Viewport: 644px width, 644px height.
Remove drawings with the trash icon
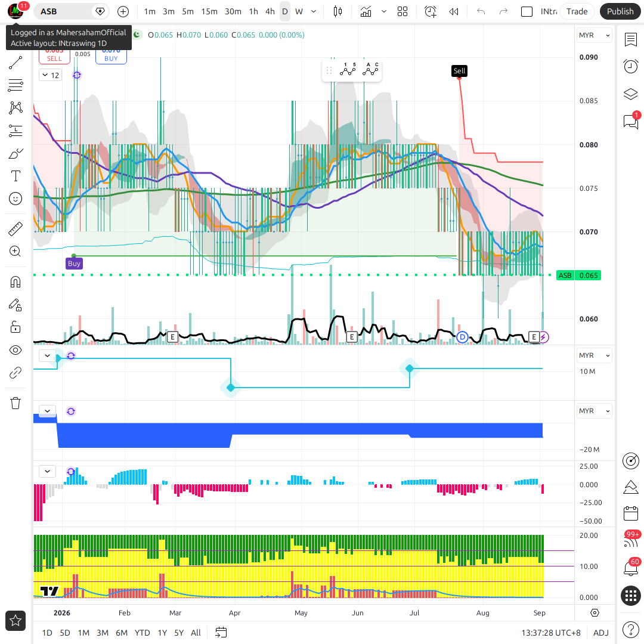click(16, 403)
